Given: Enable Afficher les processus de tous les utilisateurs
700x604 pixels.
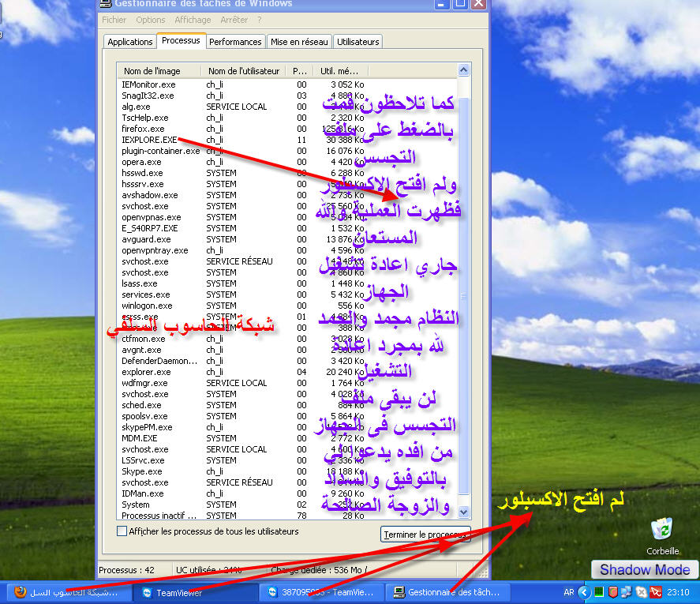Looking at the screenshot, I should 122,532.
